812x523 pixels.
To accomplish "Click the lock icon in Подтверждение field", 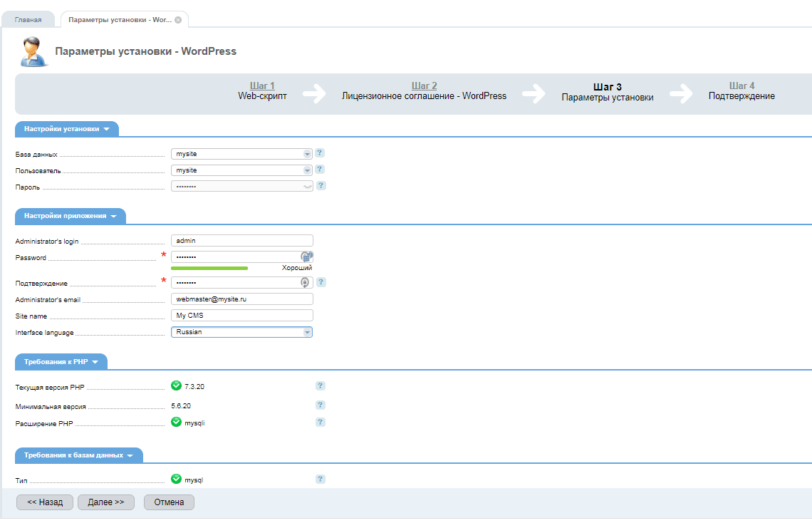I will click(305, 282).
